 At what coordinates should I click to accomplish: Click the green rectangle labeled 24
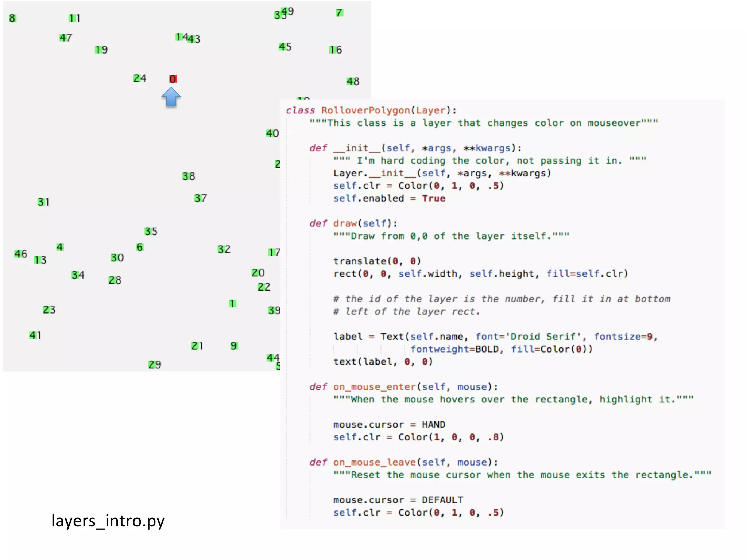(136, 78)
